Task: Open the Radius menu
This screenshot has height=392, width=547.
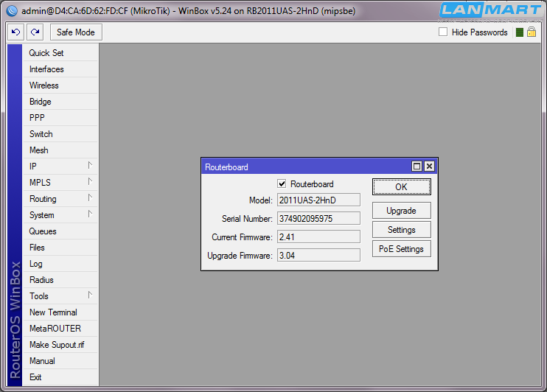Action: pyautogui.click(x=60, y=280)
